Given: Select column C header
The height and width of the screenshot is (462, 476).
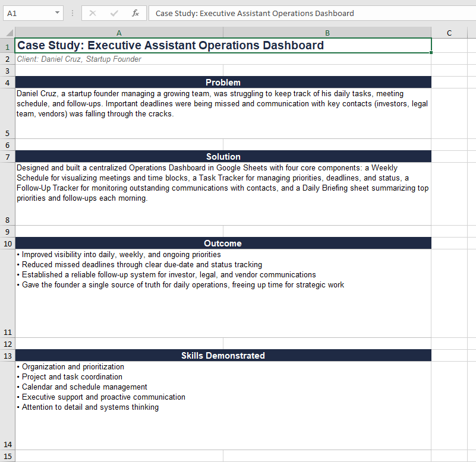Looking at the screenshot, I should pyautogui.click(x=449, y=33).
